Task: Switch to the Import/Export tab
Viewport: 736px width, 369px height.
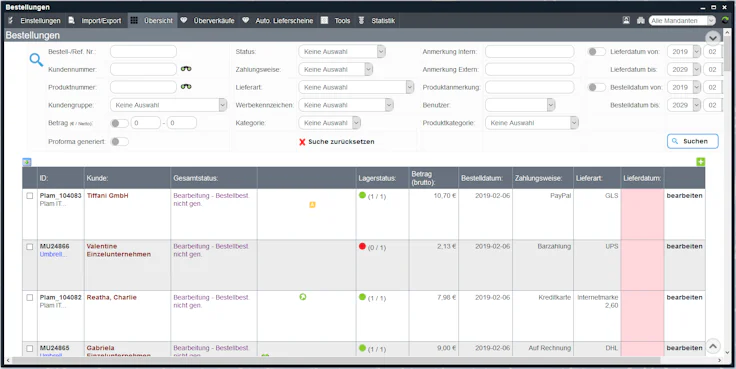Action: [95, 21]
